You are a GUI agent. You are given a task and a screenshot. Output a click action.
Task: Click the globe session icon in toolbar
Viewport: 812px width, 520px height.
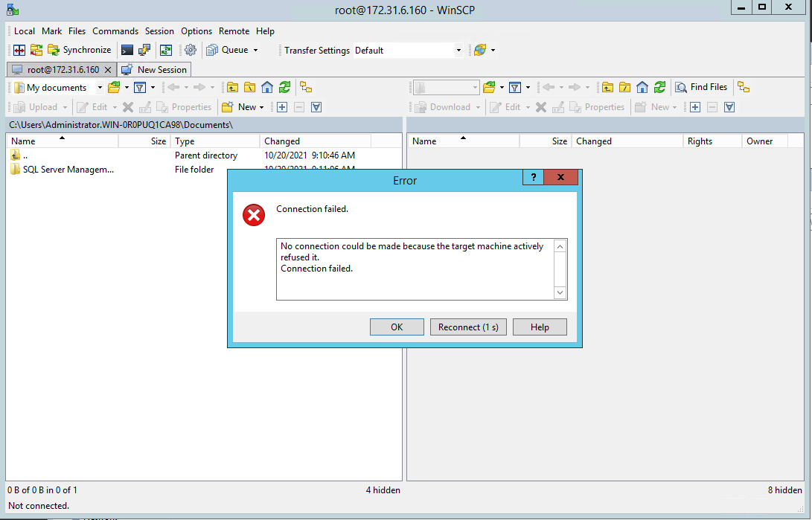click(480, 50)
